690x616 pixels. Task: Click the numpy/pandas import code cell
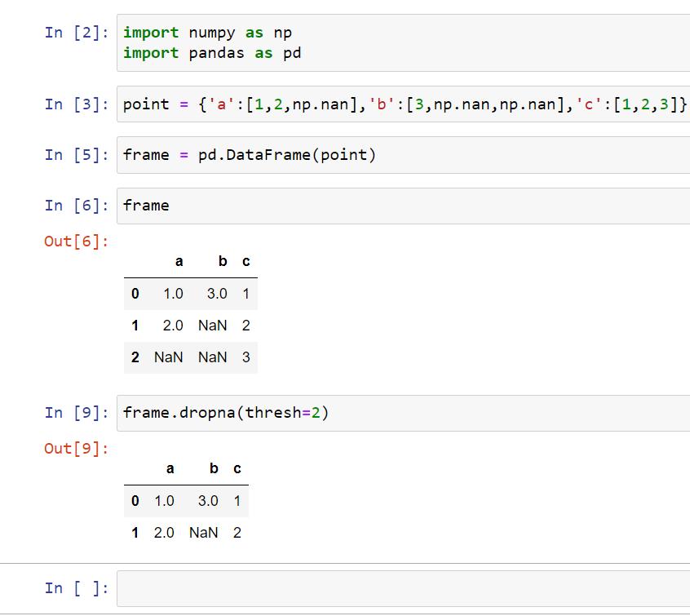pos(403,42)
